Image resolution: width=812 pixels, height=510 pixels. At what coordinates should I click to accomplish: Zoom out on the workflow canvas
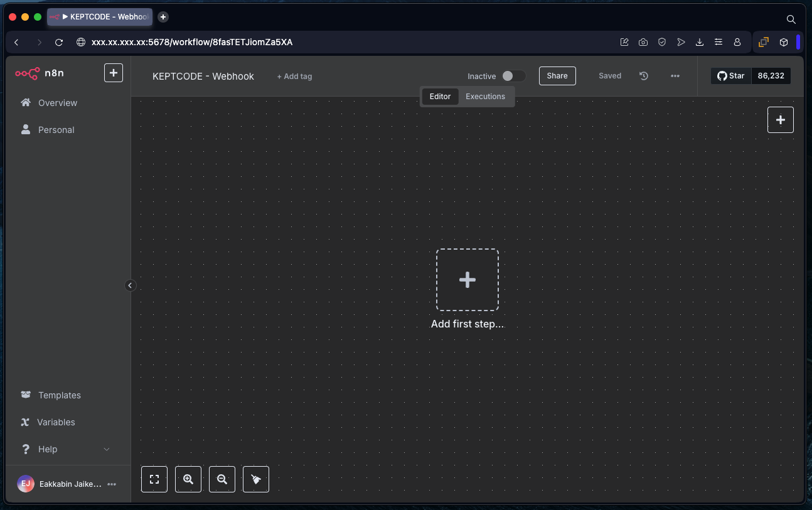coord(222,479)
